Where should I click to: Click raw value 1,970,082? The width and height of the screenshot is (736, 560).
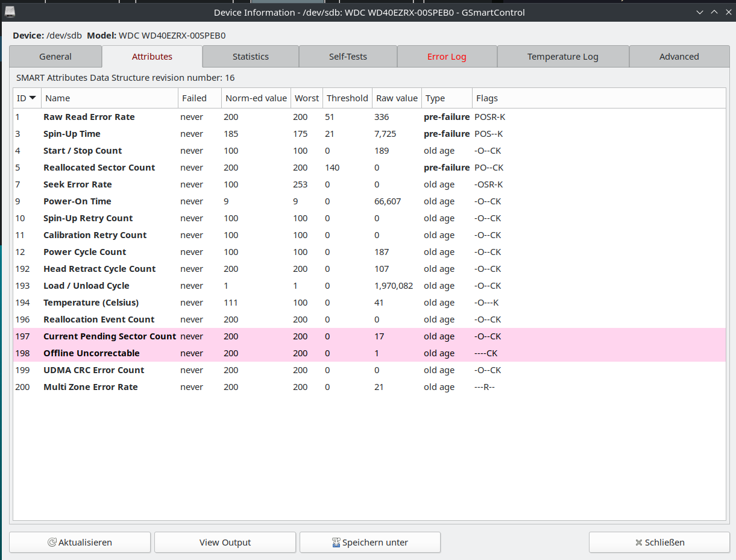(394, 286)
